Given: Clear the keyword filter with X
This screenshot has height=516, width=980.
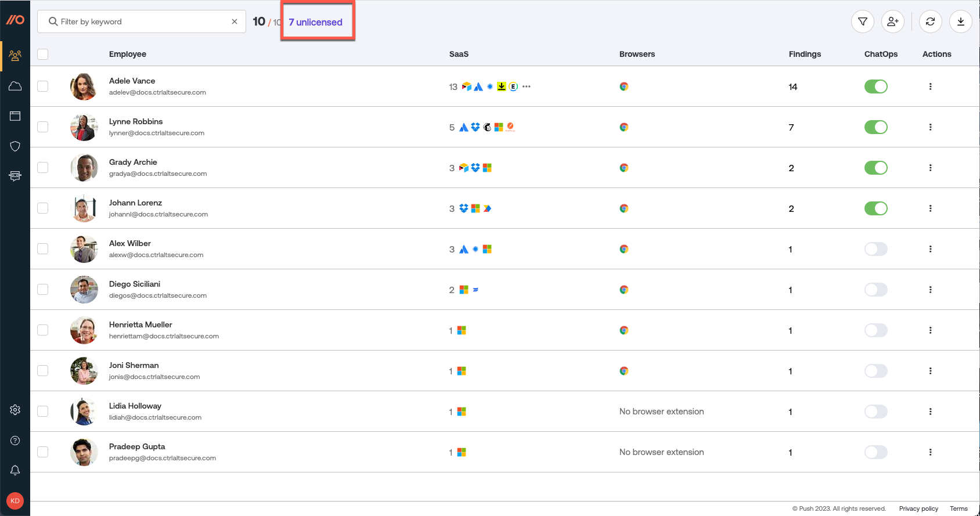Looking at the screenshot, I should tap(235, 21).
